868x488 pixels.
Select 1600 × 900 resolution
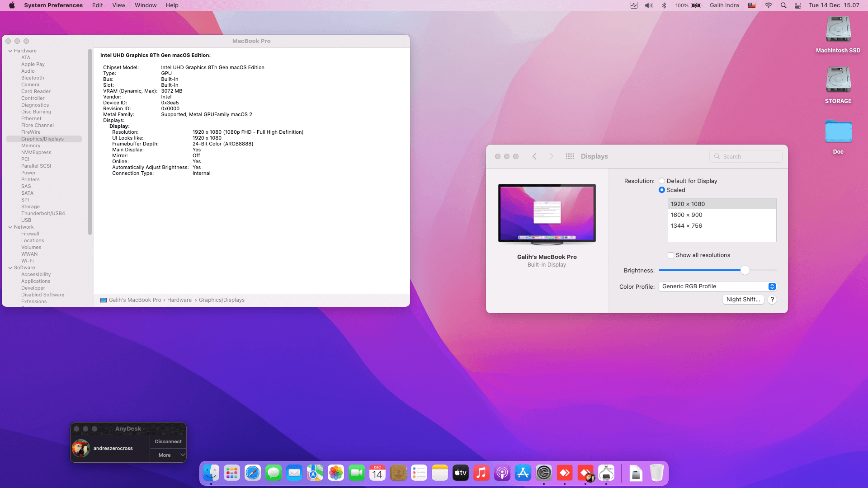pyautogui.click(x=722, y=215)
